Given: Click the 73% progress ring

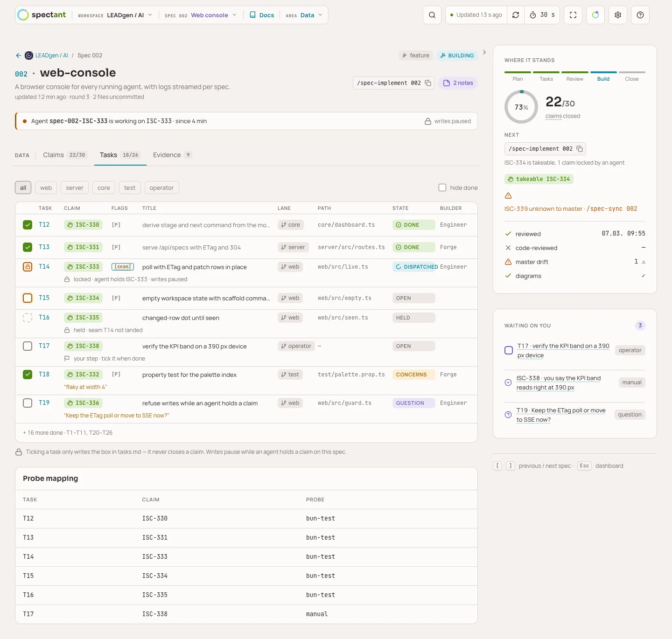Looking at the screenshot, I should pyautogui.click(x=521, y=107).
